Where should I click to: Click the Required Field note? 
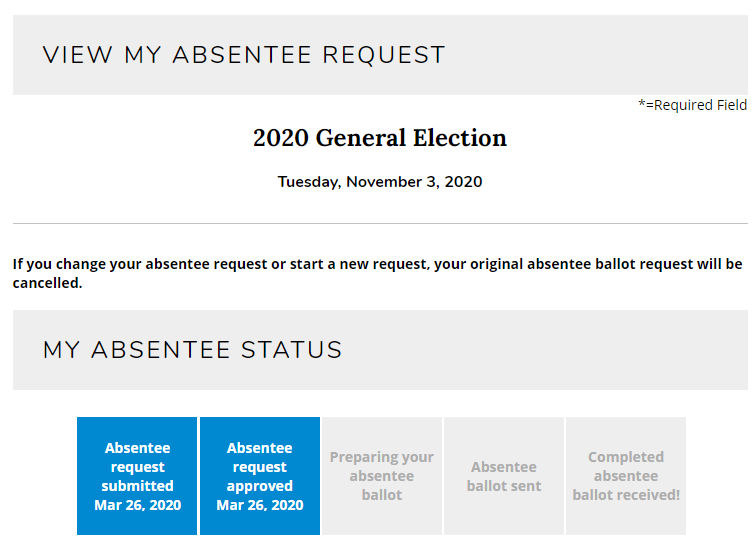click(692, 105)
